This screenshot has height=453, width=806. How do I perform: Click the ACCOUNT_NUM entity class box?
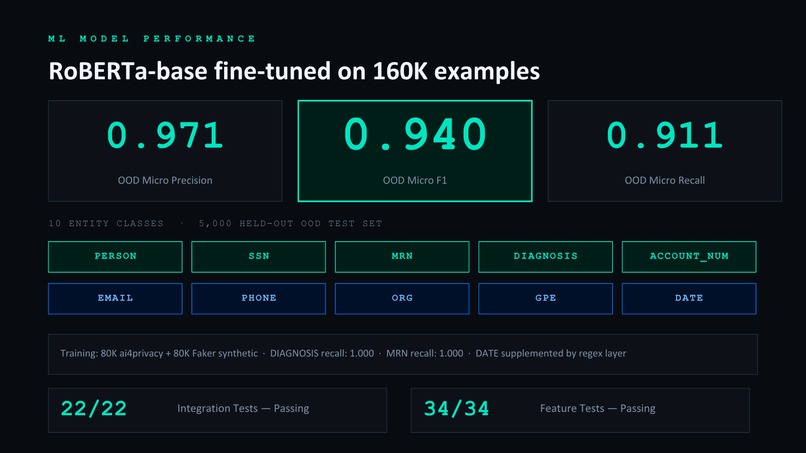(689, 257)
